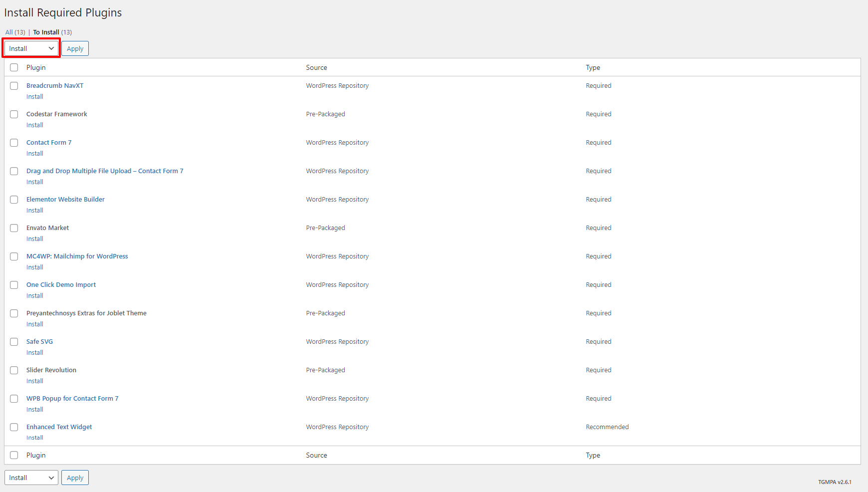
Task: Click the Preyantechnosys Extras for Joblet Theme name
Action: (x=86, y=313)
